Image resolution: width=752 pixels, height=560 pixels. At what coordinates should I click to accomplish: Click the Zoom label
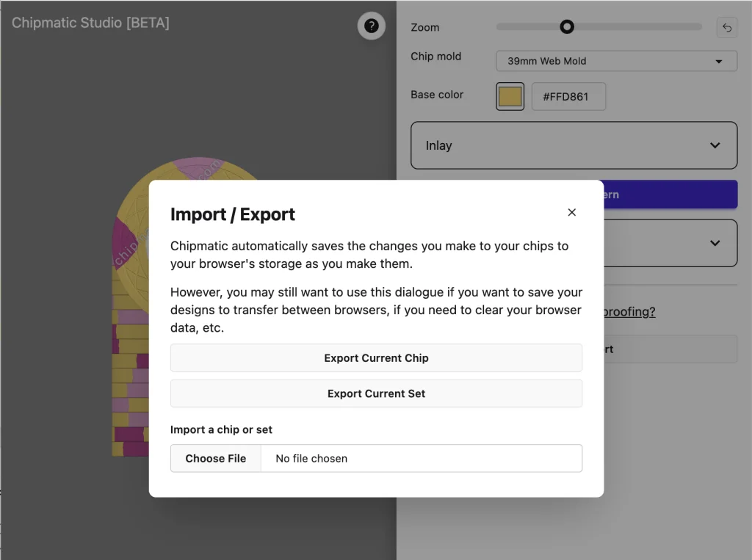point(425,27)
